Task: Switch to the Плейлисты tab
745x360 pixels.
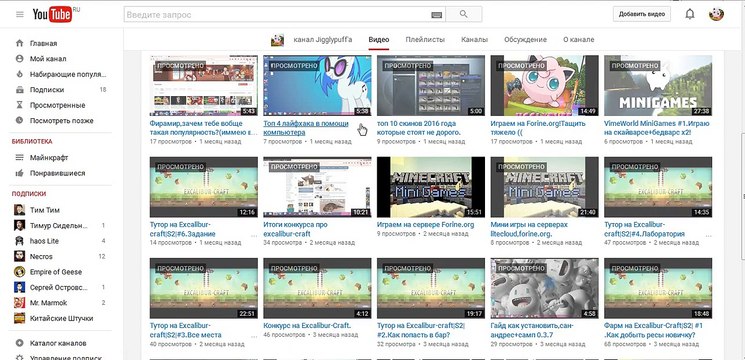Action: [425, 40]
